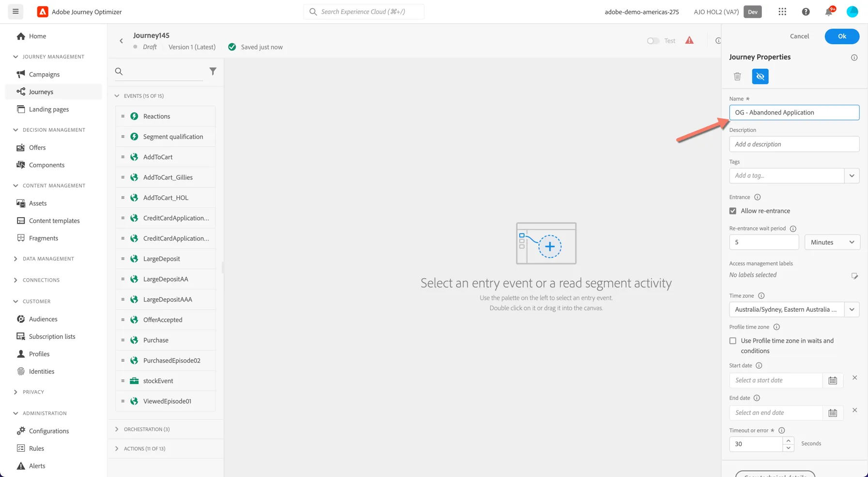Collapse the Journey Management nav group
Image resolution: width=868 pixels, height=477 pixels.
point(15,57)
